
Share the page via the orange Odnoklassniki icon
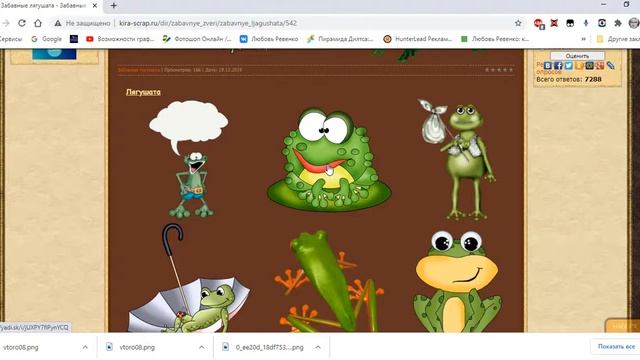[x=579, y=65]
